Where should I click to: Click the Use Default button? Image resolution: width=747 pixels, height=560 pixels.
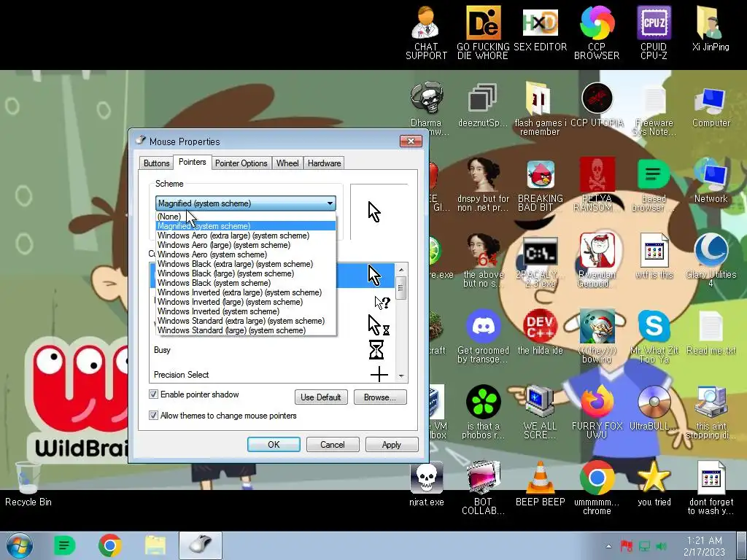coord(321,397)
